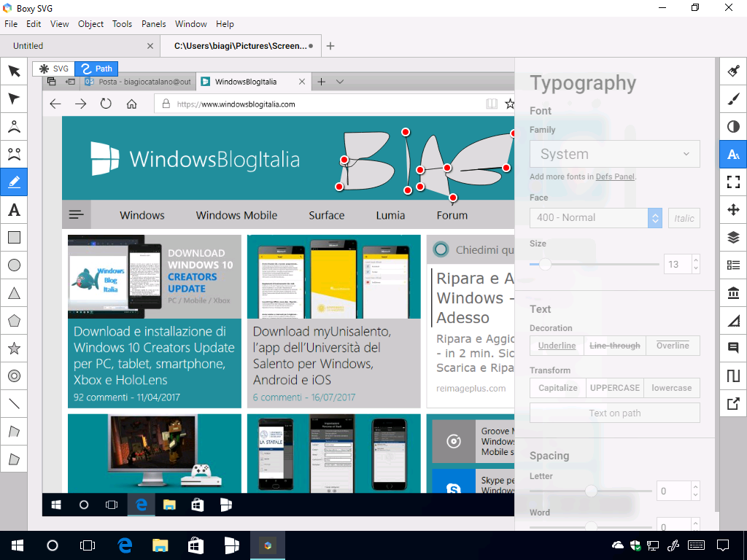Toggle Line-through text decoration
Screen dimensions: 747x560
[x=614, y=346]
